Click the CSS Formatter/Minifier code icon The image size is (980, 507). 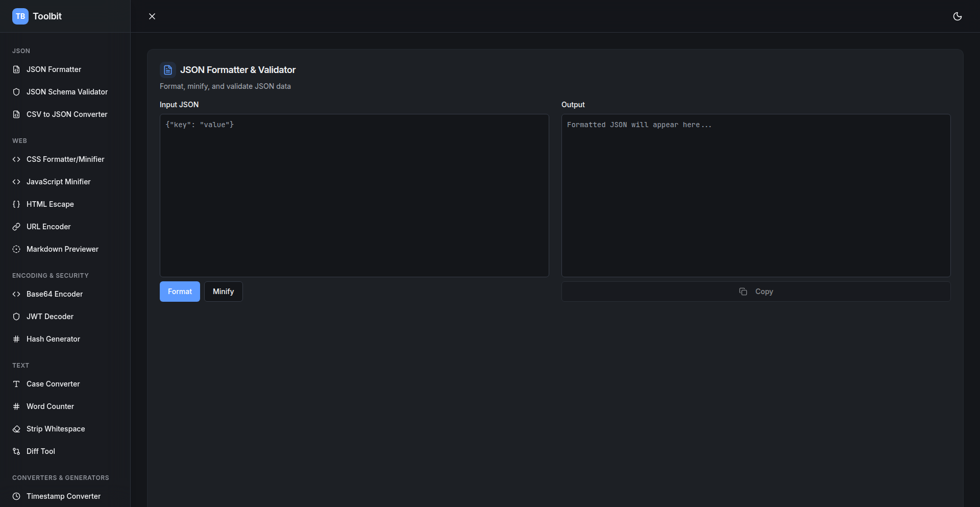(x=16, y=159)
